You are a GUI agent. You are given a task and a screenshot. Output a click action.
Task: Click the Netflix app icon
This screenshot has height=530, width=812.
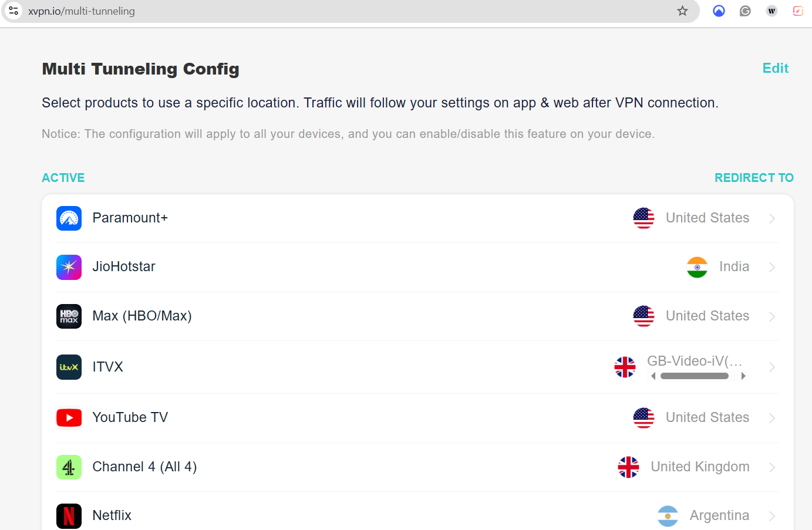69,516
